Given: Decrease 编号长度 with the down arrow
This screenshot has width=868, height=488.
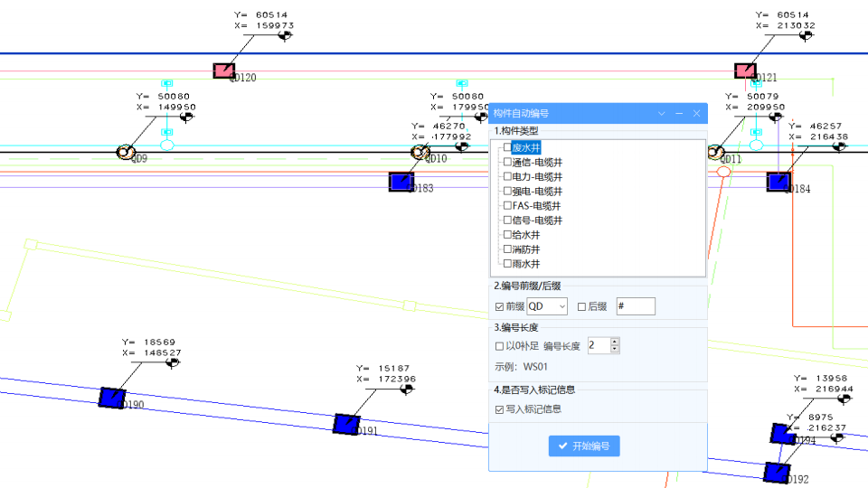Looking at the screenshot, I should point(615,349).
